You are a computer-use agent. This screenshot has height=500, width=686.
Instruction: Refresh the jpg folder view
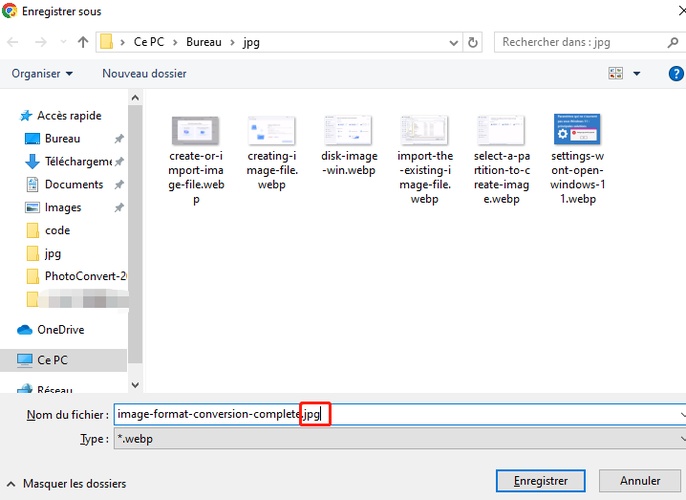click(x=472, y=42)
